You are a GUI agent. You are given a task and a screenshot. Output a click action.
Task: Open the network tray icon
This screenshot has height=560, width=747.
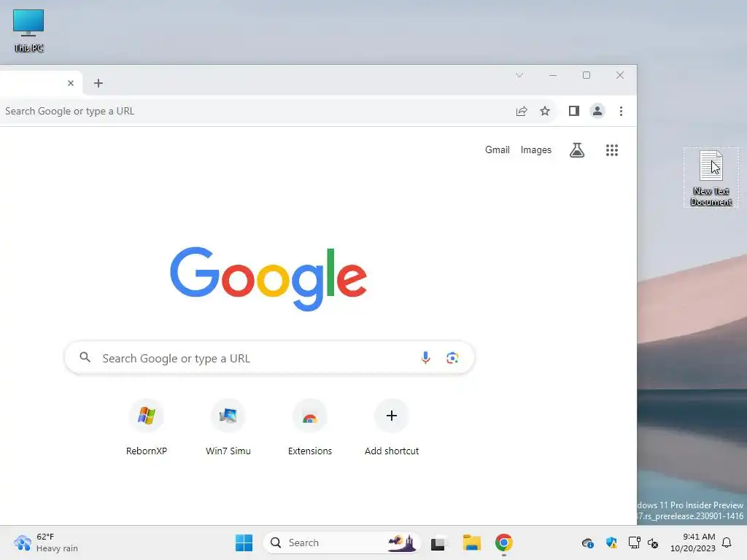[634, 542]
